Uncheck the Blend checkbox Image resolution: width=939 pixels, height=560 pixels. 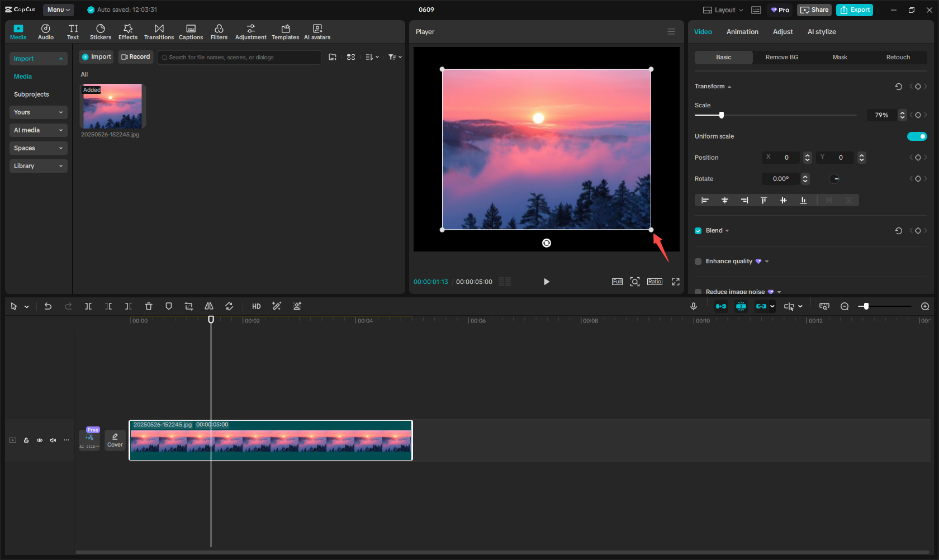[698, 230]
